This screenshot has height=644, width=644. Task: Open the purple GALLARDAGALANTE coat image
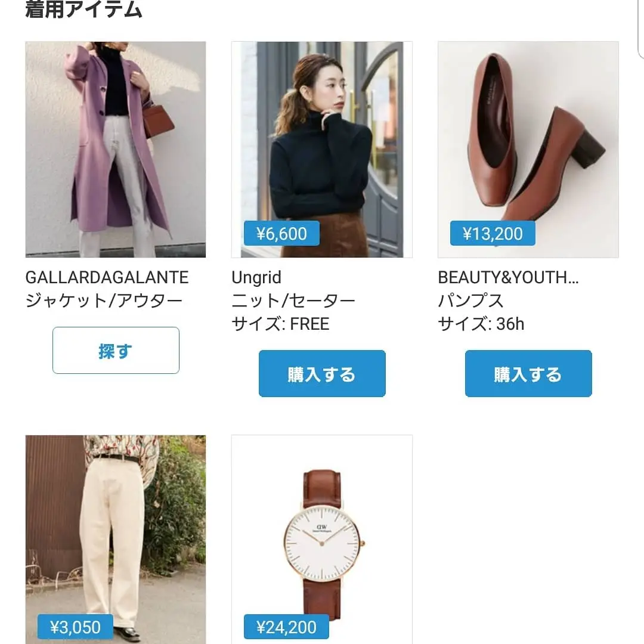(x=116, y=150)
